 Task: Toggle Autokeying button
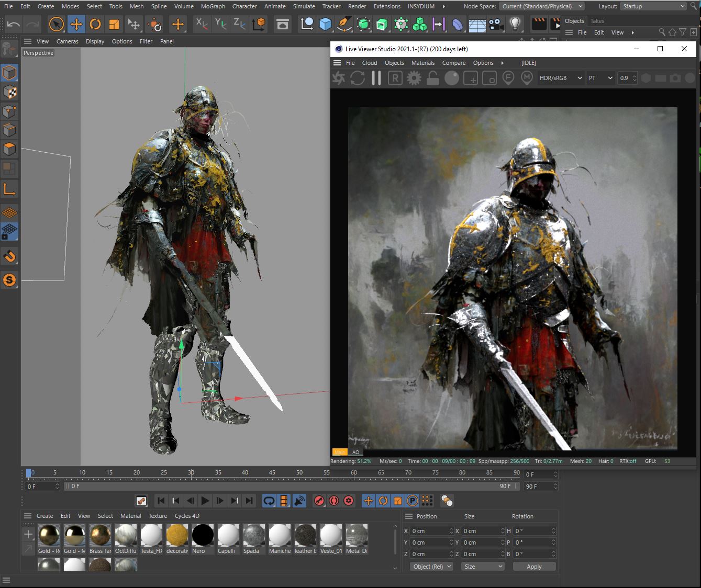click(334, 501)
